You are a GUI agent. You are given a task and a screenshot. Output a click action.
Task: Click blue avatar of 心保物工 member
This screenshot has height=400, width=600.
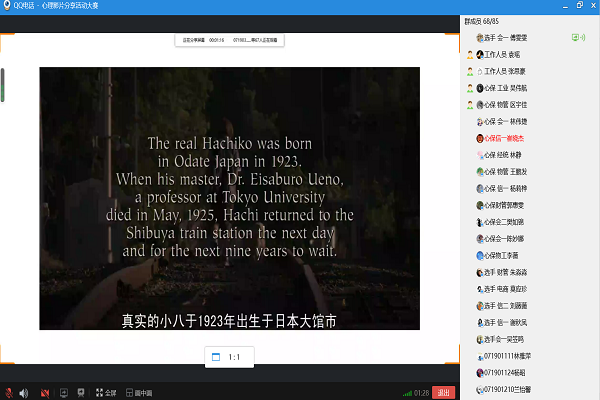[x=480, y=256]
